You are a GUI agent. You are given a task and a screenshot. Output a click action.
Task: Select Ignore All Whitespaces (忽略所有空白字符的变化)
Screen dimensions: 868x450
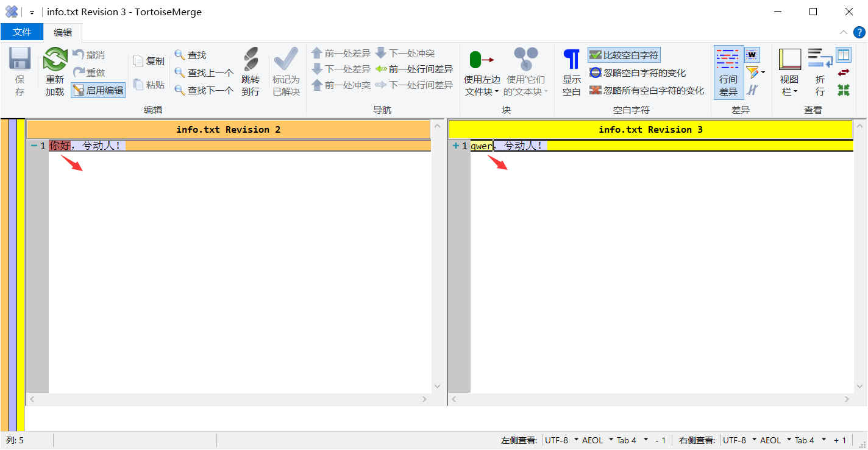pyautogui.click(x=647, y=91)
